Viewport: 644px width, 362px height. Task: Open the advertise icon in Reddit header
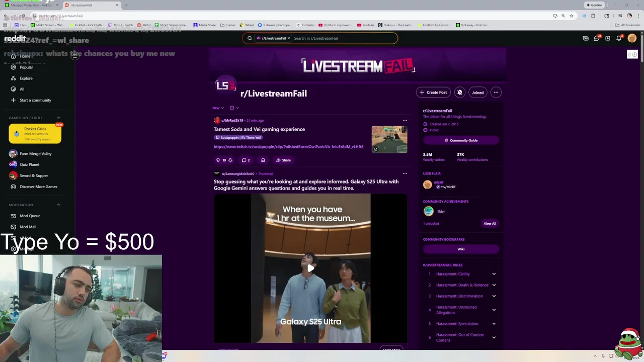pos(586,38)
